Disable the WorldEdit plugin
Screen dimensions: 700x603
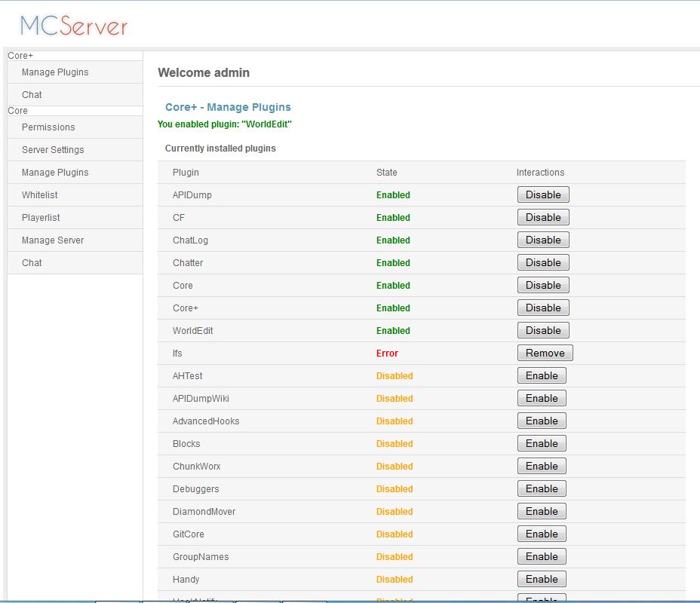tap(543, 331)
